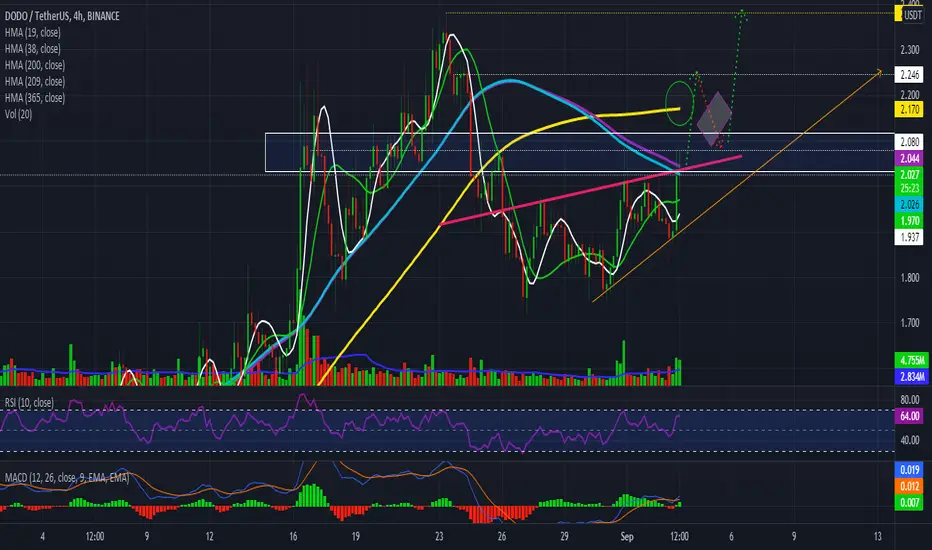Click the 1.800 price axis level

coord(909,278)
